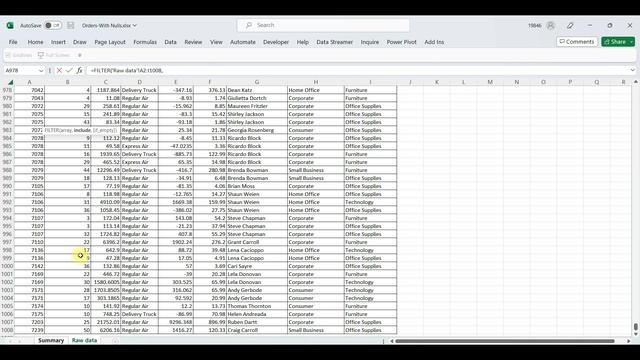Image resolution: width=640 pixels, height=360 pixels.
Task: Open the Page Layout tab
Action: pos(110,42)
